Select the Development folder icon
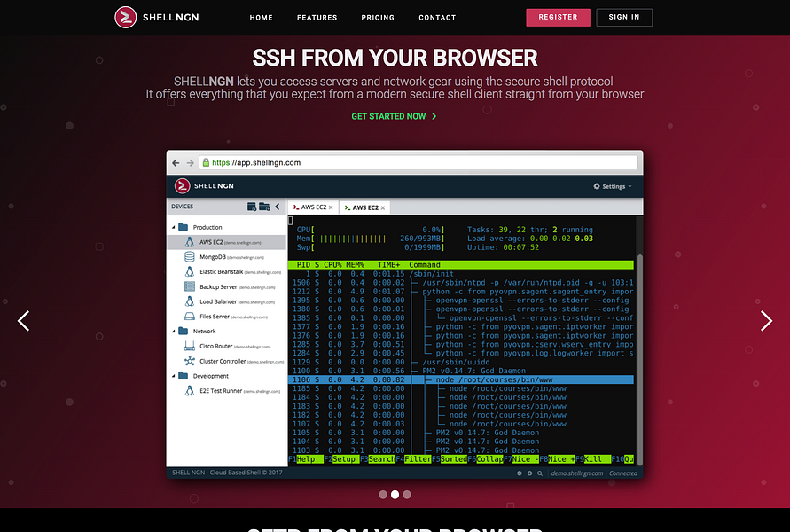The image size is (790, 532). coord(184,376)
